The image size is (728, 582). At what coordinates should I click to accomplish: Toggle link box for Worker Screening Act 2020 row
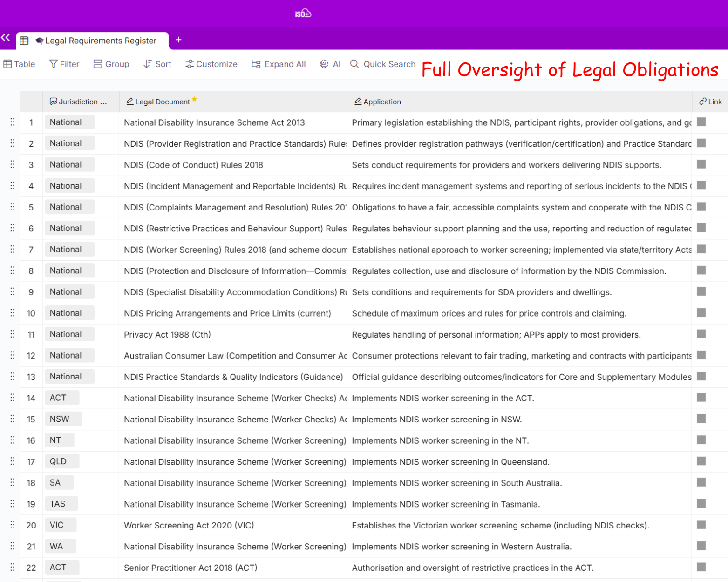point(701,525)
